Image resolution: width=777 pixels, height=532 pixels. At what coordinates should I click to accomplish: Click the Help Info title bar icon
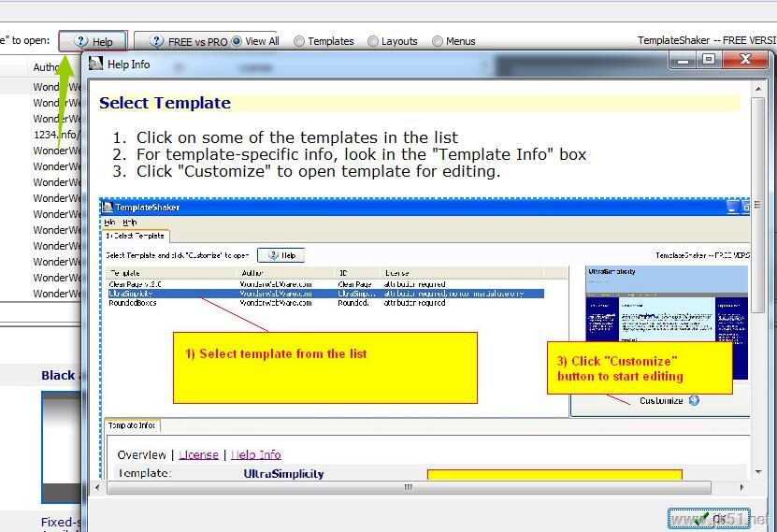[x=95, y=64]
